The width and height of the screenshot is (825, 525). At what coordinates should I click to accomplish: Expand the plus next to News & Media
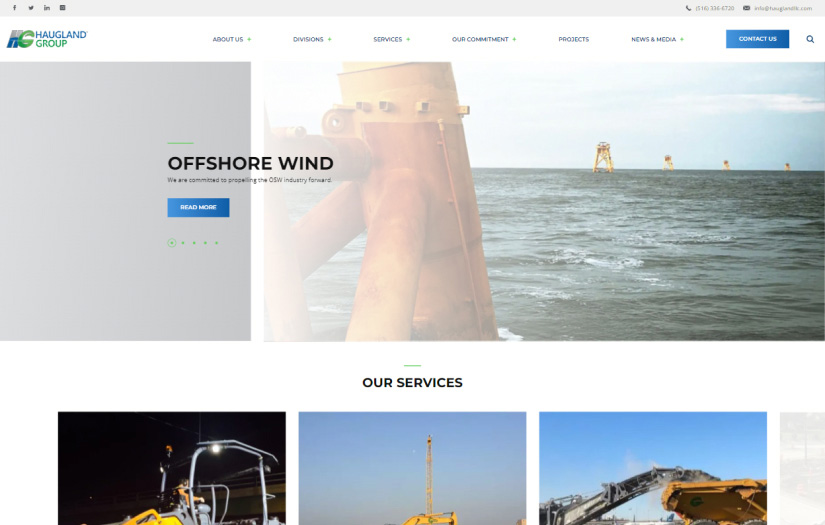click(682, 39)
